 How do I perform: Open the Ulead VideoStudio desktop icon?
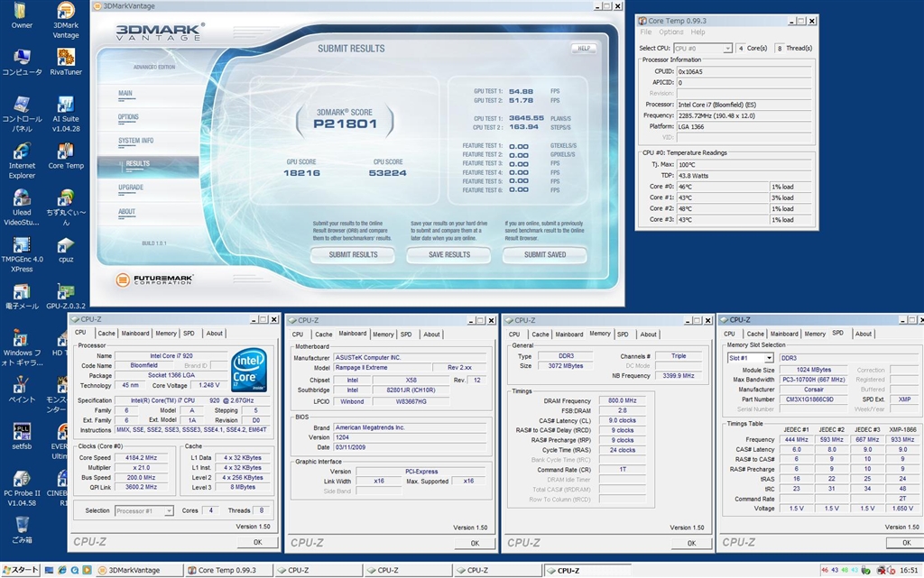(22, 207)
